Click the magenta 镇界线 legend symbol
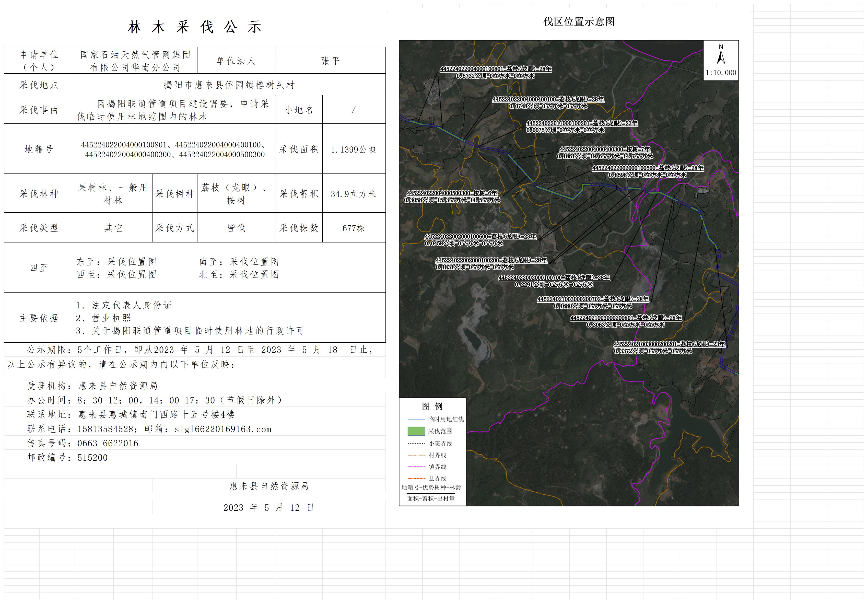Image resolution: width=868 pixels, height=604 pixels. [416, 467]
